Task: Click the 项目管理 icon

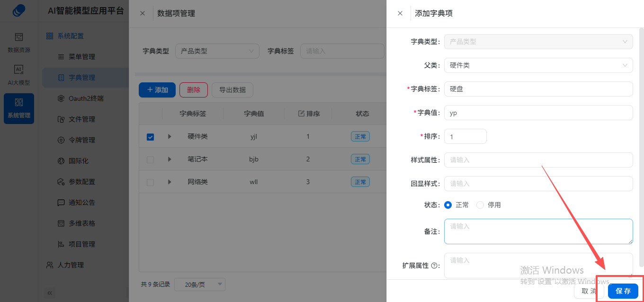Action: 61,244
